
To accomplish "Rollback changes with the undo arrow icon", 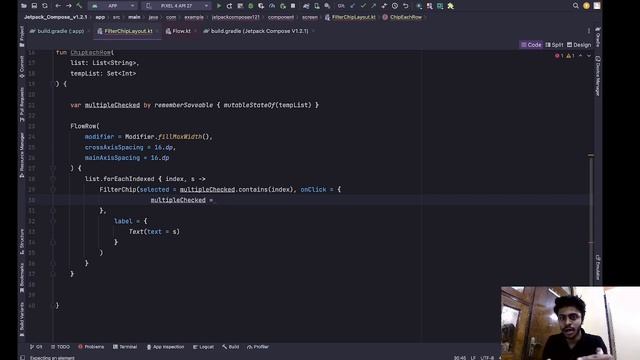I will point(405,6).
